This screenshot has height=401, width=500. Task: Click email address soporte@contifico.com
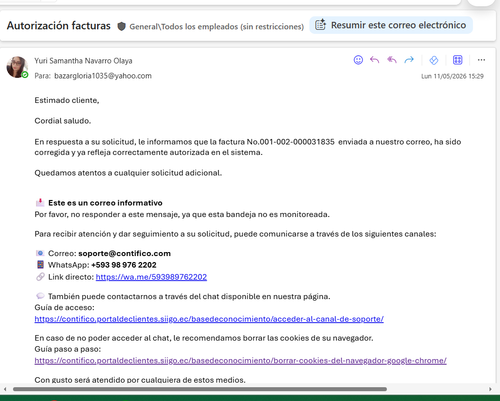point(124,253)
